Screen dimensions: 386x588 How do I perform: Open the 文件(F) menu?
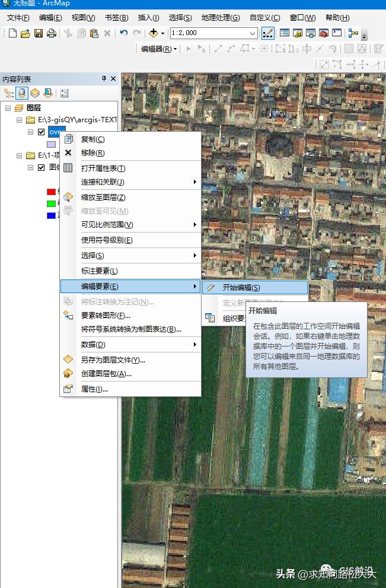pyautogui.click(x=18, y=18)
